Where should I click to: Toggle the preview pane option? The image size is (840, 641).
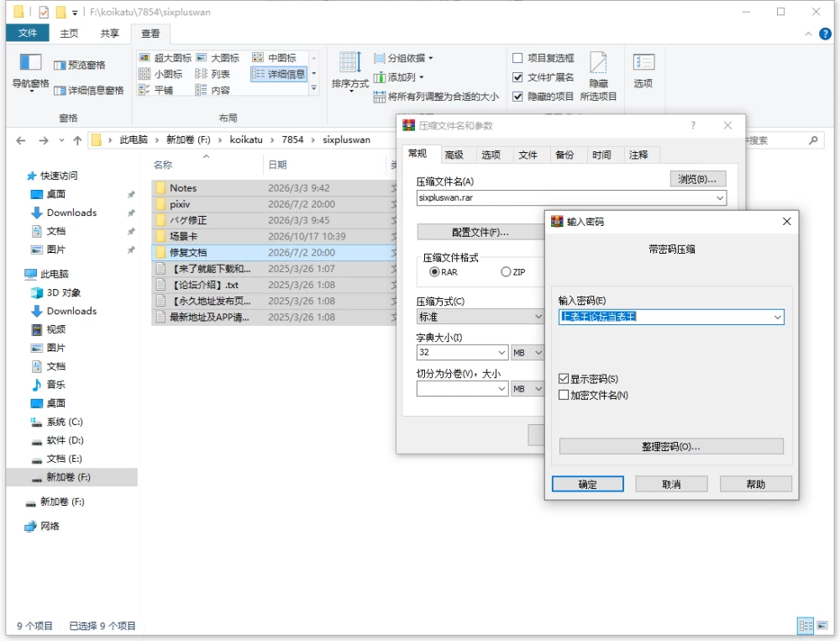point(79,65)
